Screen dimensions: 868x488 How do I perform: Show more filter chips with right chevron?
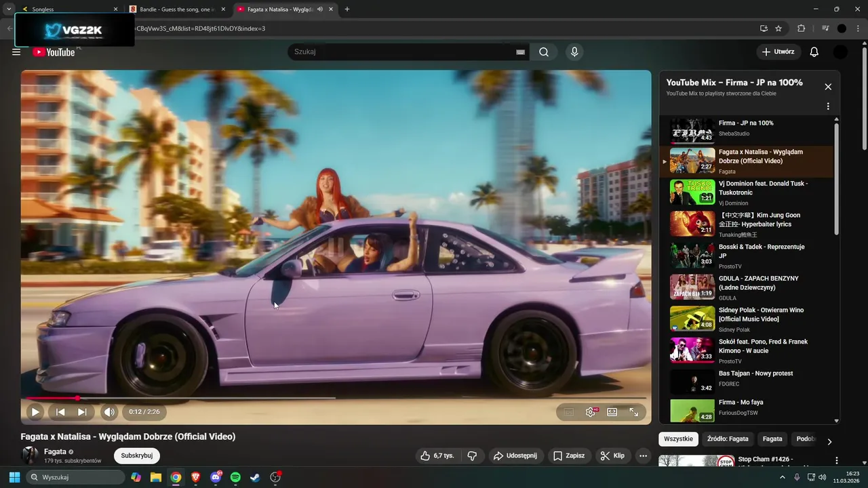pyautogui.click(x=829, y=442)
